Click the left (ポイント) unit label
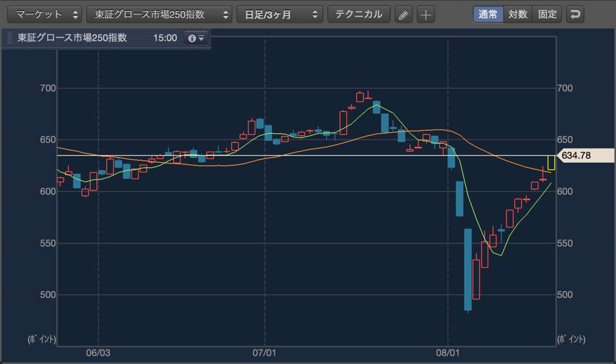 [42, 339]
